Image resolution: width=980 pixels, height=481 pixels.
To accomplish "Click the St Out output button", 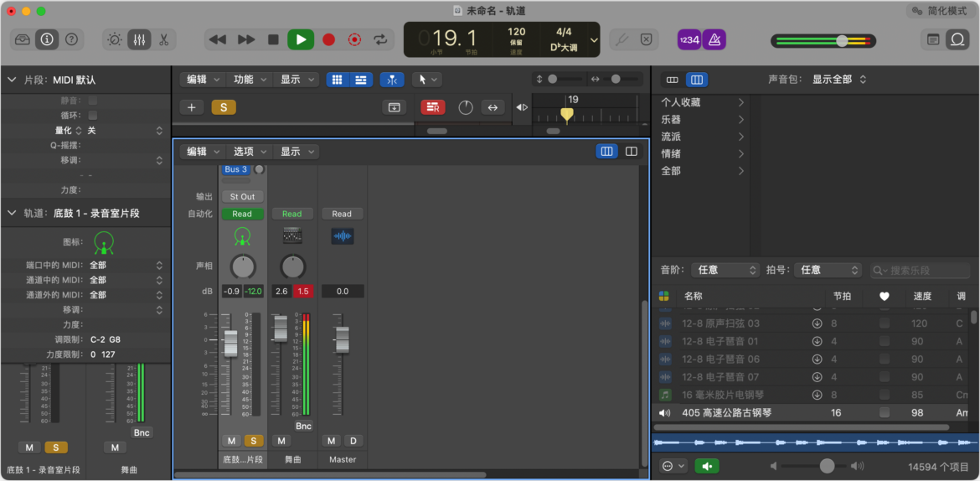I will pos(243,196).
